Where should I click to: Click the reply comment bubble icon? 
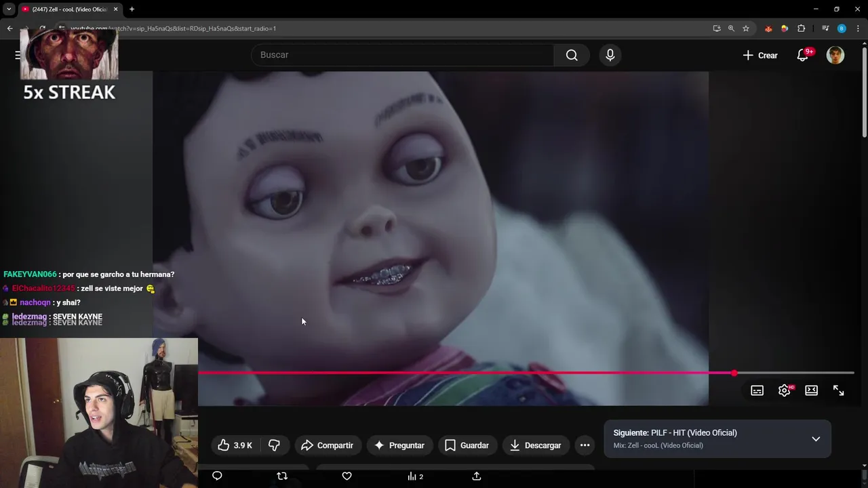click(217, 476)
